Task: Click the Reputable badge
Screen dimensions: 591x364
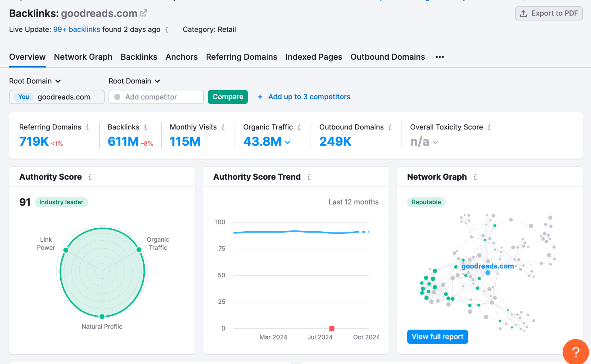Action: click(x=426, y=202)
